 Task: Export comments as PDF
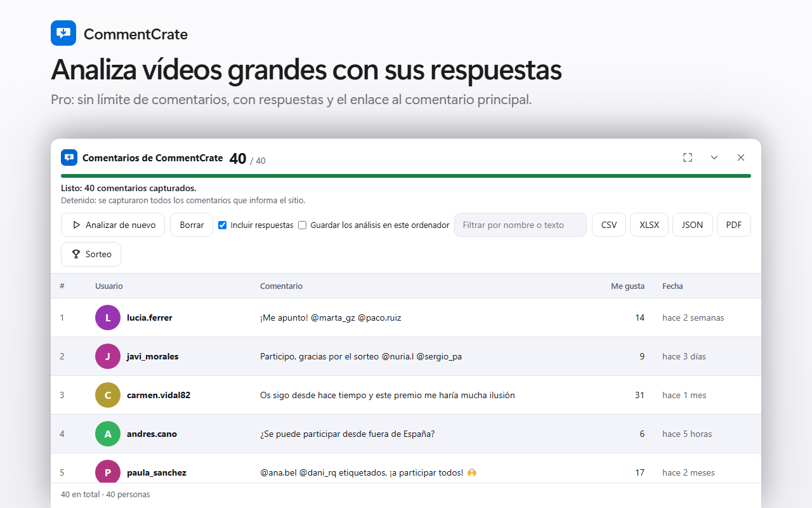pos(734,225)
